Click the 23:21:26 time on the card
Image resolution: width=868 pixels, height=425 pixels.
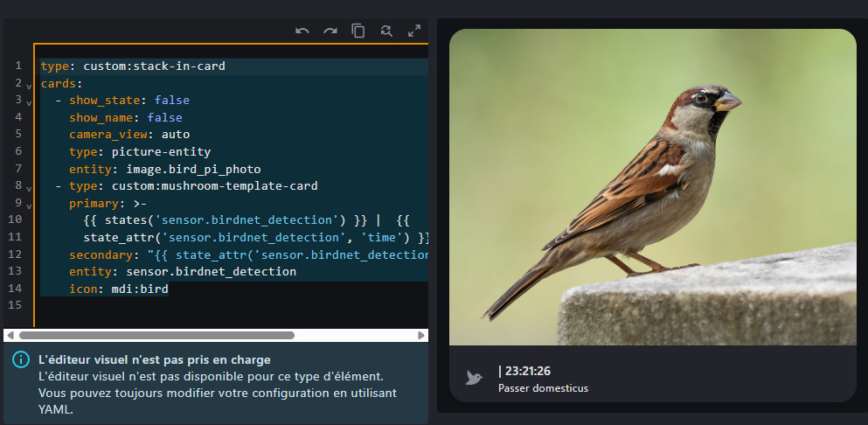coord(527,371)
